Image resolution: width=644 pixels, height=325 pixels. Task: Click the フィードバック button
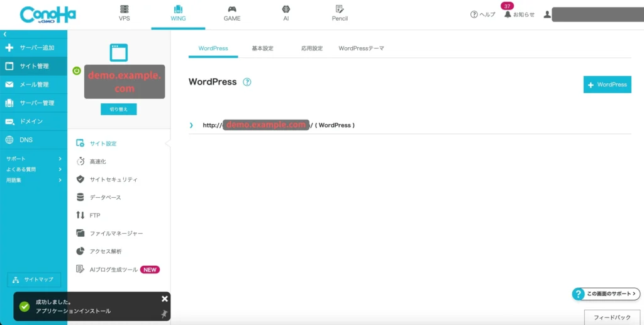pyautogui.click(x=612, y=317)
